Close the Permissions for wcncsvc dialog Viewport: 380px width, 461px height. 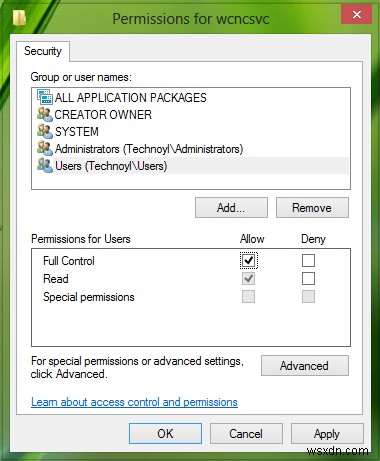pos(357,15)
